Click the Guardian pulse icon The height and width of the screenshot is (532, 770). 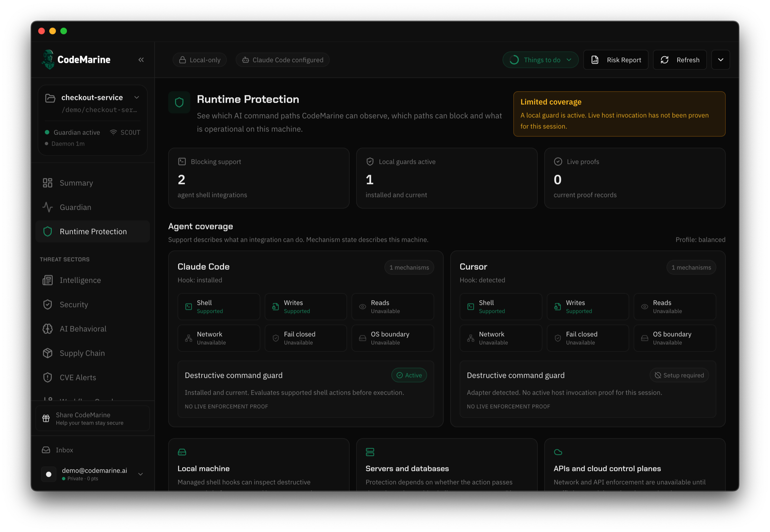[x=48, y=207]
